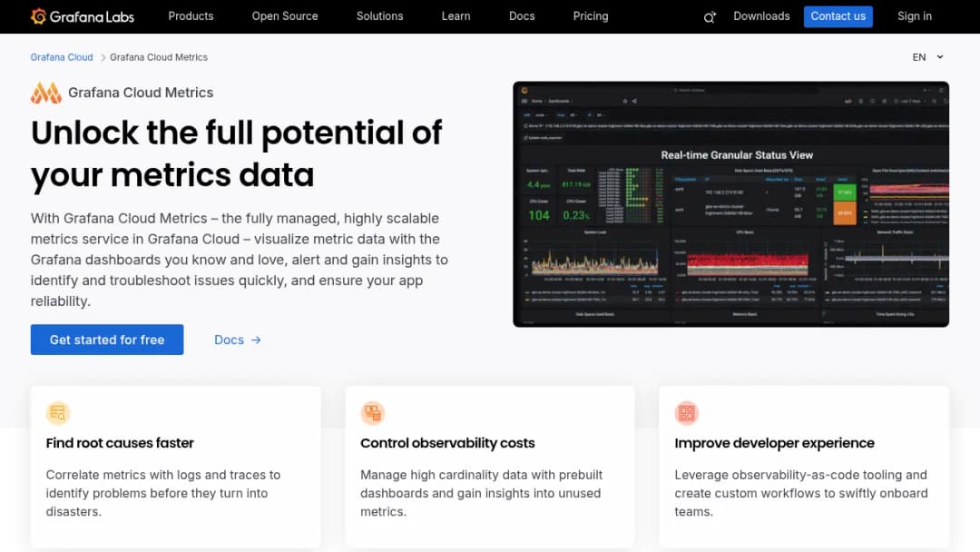Click the Grafana Cloud Metrics flame icon
Screen dimensions: 980x552
(46, 93)
